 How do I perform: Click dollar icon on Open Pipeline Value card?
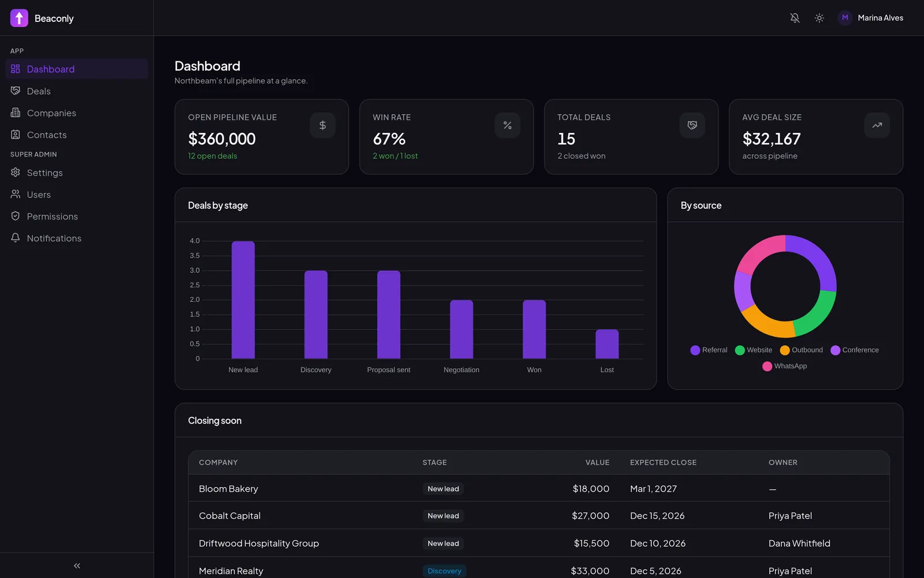coord(323,125)
